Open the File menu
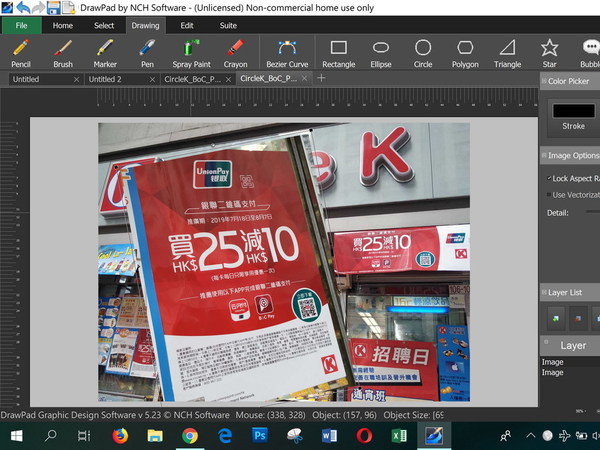The image size is (600, 450). [21, 26]
